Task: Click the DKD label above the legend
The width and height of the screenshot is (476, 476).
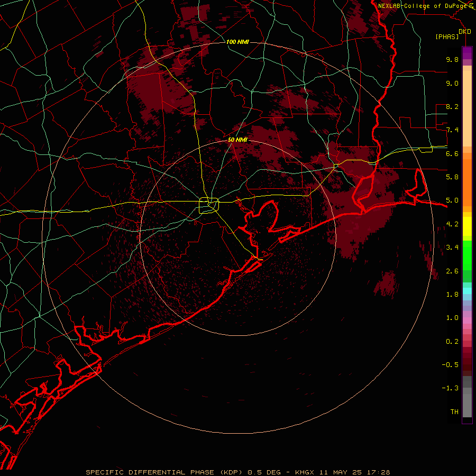Action: 465,32
